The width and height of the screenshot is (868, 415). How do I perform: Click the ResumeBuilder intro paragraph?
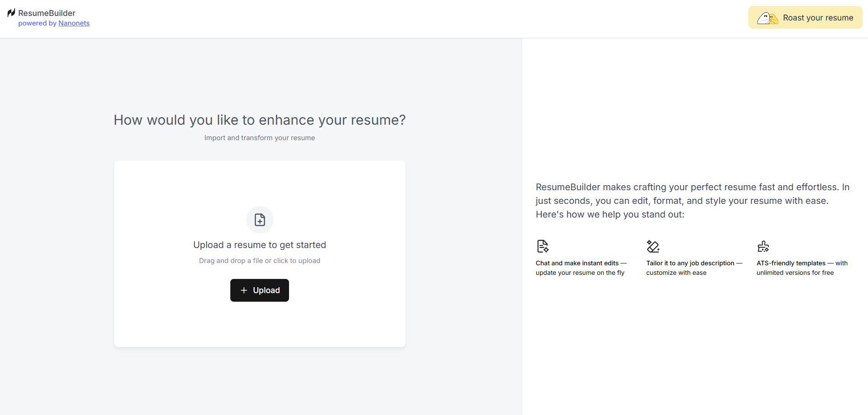[692, 200]
